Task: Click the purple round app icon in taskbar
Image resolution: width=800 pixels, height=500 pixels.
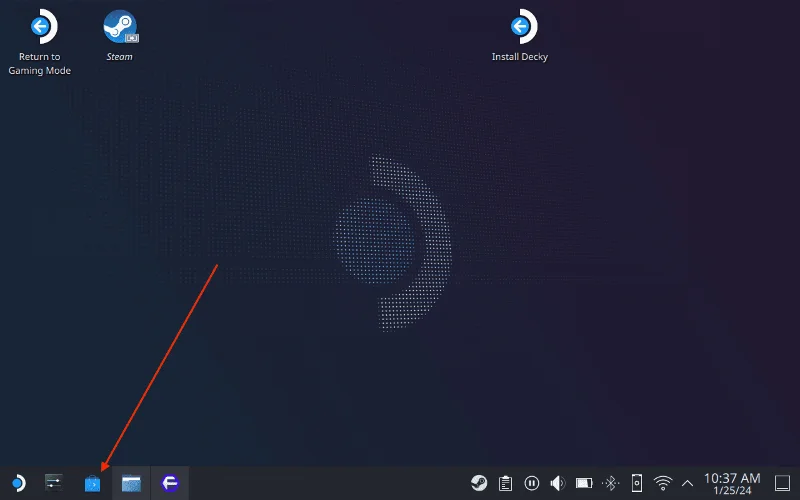Action: tap(170, 483)
